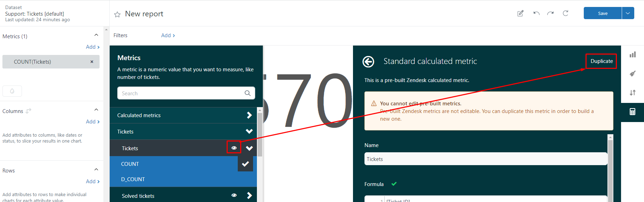
Task: Open the calculations calculator icon
Action: click(633, 112)
